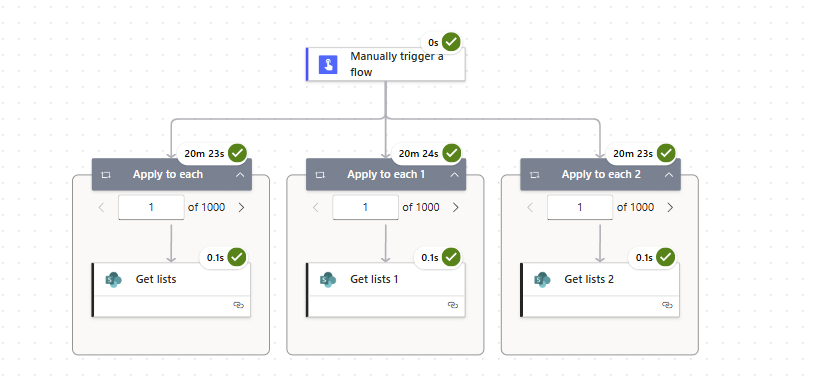The width and height of the screenshot is (814, 385).
Task: Click the 20m 23s duration on Apply to each 2
Action: [x=633, y=154]
